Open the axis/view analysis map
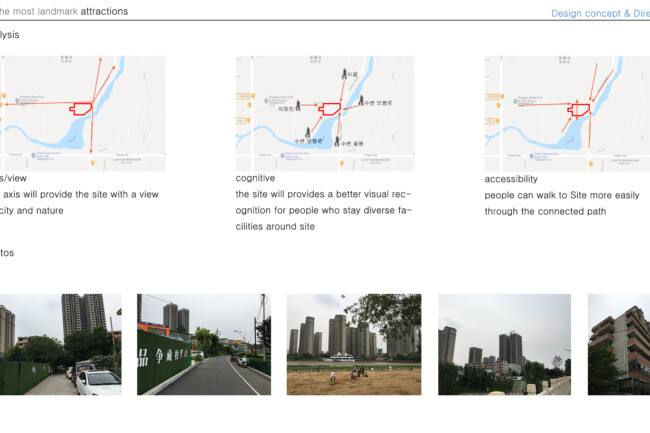Screen dimensions: 650x433 coord(83,113)
